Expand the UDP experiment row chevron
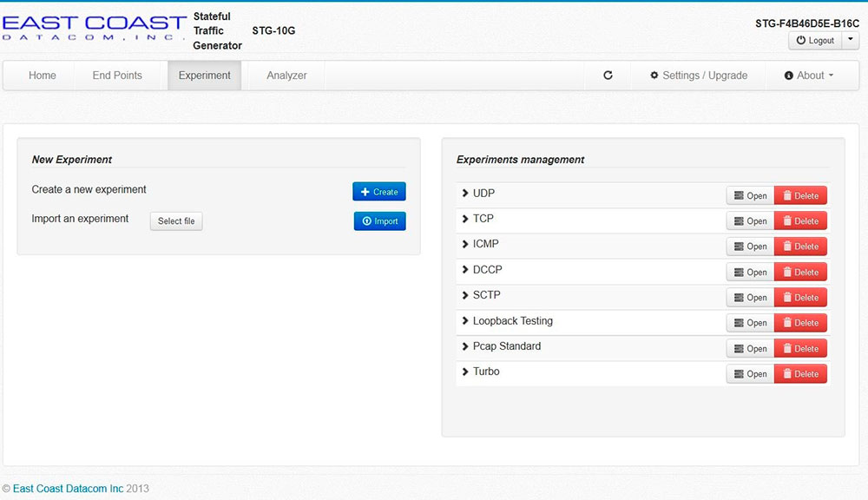868x500 pixels. [465, 194]
